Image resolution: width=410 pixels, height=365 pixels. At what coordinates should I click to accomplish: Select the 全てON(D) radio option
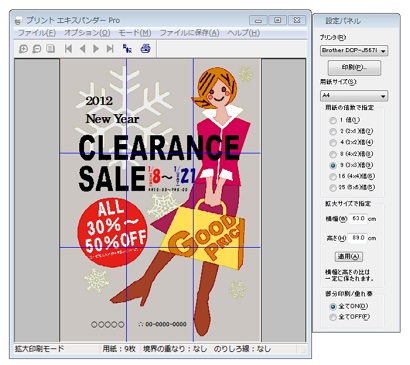tap(349, 306)
